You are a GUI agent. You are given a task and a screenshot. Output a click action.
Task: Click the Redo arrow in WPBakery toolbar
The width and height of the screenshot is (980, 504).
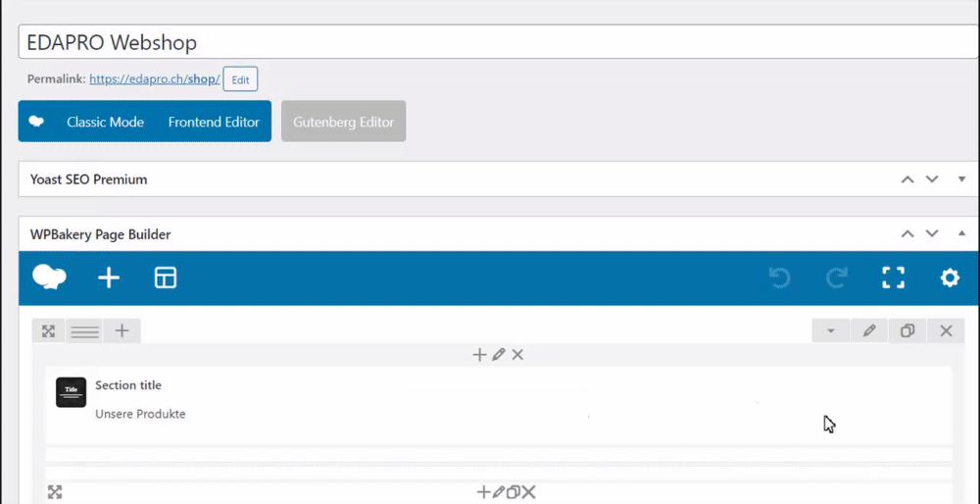tap(837, 277)
